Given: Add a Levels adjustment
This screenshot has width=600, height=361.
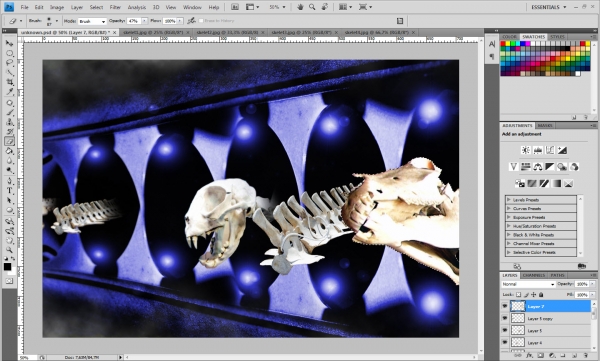Looking at the screenshot, I should 538,150.
